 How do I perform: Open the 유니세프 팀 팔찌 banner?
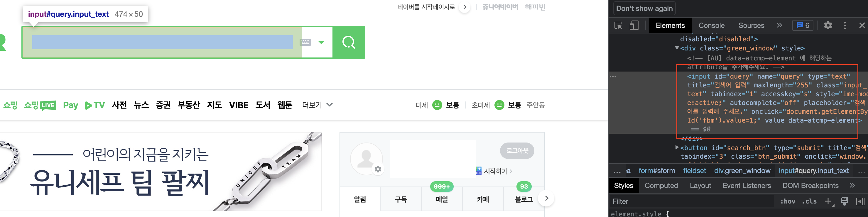pyautogui.click(x=161, y=172)
